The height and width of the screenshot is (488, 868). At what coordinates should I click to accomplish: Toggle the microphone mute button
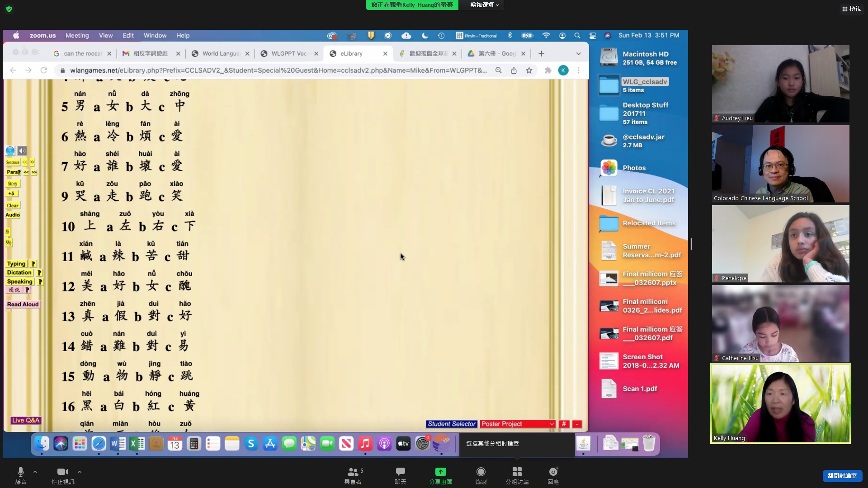pyautogui.click(x=20, y=472)
